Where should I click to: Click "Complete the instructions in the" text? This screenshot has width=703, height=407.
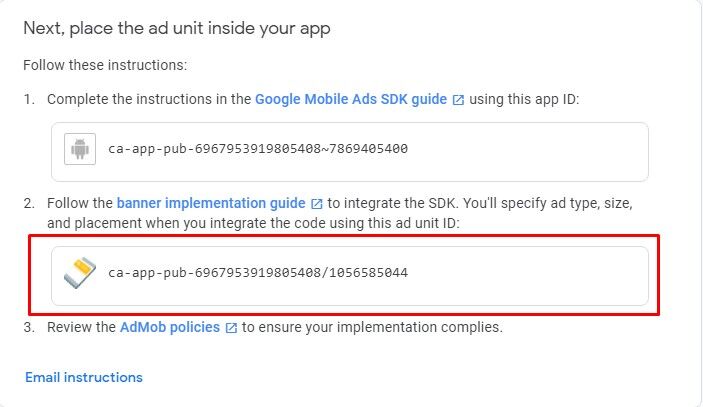[x=148, y=99]
